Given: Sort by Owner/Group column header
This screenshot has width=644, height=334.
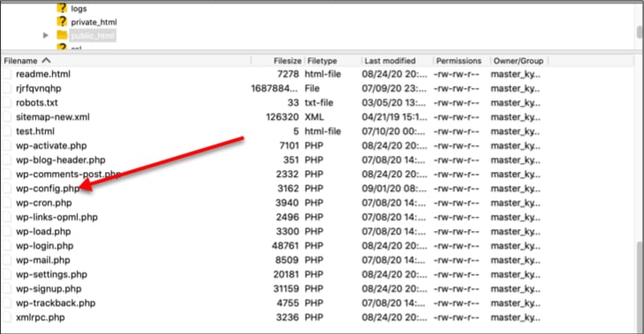Looking at the screenshot, I should 519,61.
